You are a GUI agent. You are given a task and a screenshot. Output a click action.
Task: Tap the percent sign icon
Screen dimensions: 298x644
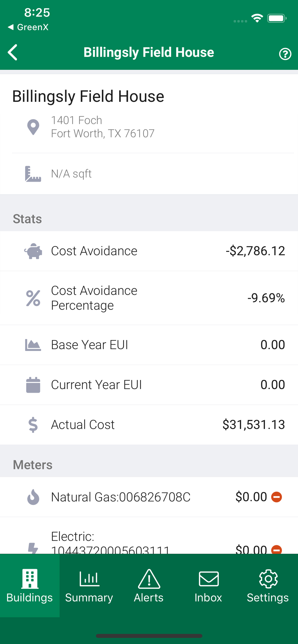point(33,298)
